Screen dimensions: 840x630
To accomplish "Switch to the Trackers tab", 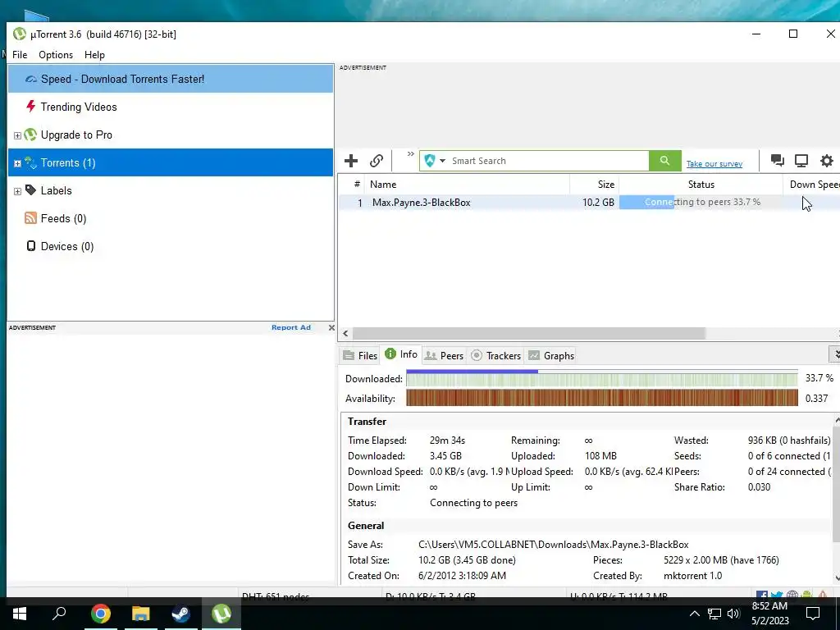I will (x=495, y=356).
